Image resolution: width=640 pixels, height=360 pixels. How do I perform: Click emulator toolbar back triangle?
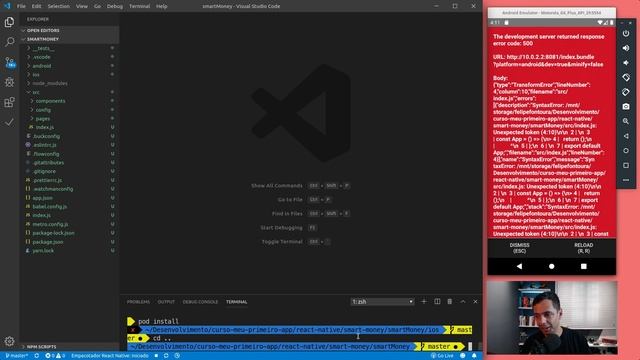point(626,136)
